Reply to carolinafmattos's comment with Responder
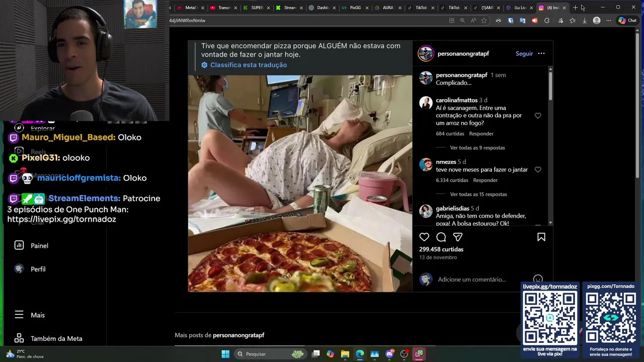Image resolution: width=644 pixels, height=362 pixels. pos(481,134)
